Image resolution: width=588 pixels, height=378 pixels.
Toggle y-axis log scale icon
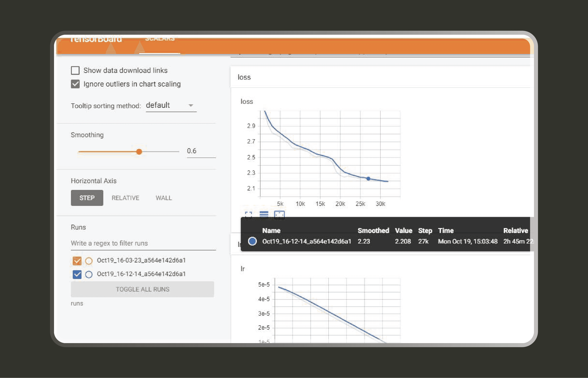coord(264,214)
